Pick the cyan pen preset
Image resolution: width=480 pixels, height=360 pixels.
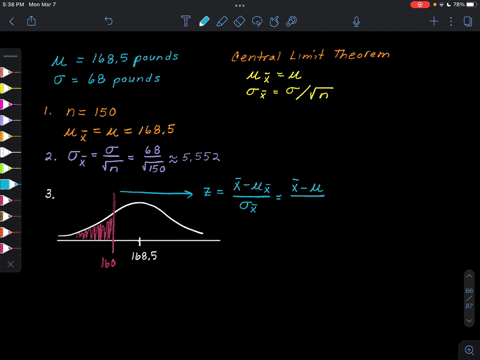pos(9,184)
